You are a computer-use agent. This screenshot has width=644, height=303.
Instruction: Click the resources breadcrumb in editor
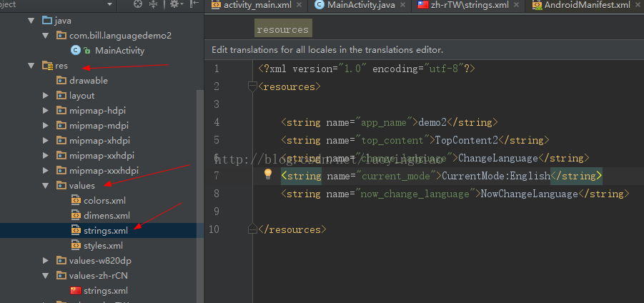click(x=283, y=29)
